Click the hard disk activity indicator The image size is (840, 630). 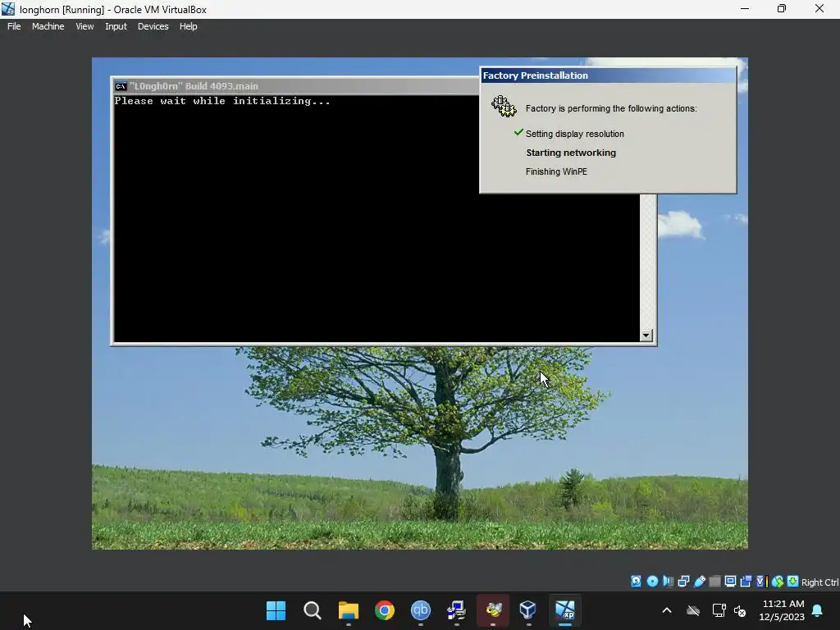click(x=636, y=582)
